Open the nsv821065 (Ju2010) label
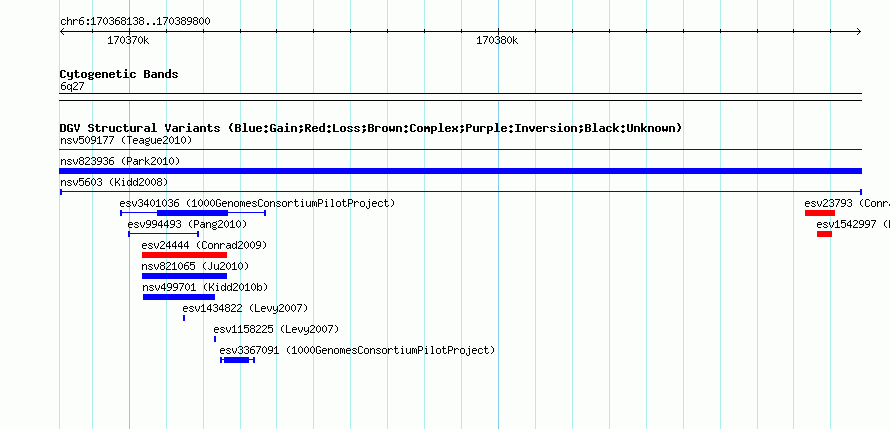The width and height of the screenshot is (890, 429). point(195,266)
